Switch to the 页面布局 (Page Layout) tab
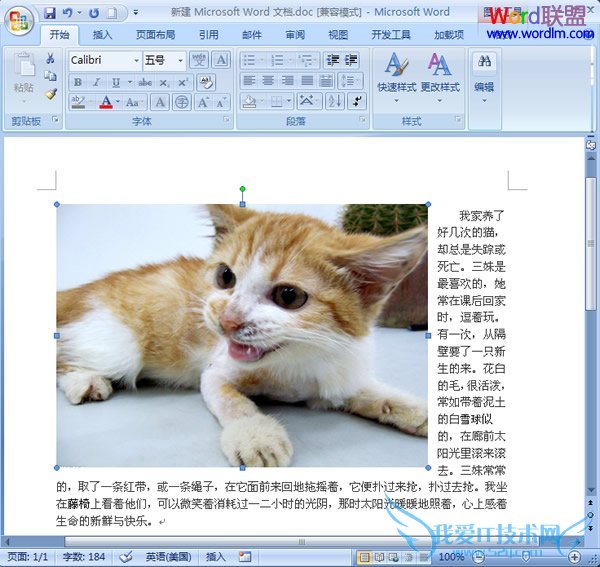The width and height of the screenshot is (600, 567). tap(155, 35)
